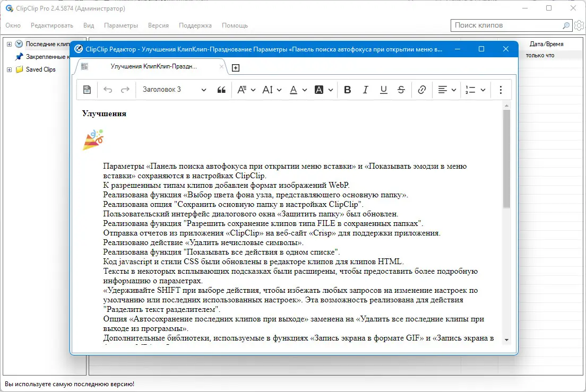
Task: Click the magnifier search icon
Action: [x=566, y=25]
